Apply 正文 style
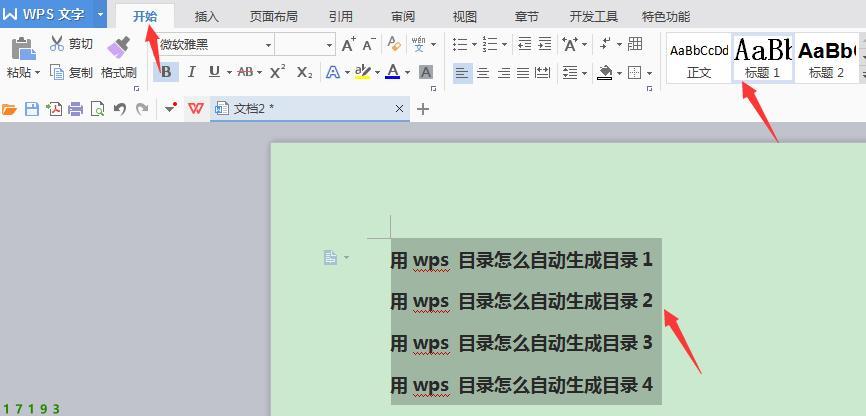The width and height of the screenshot is (866, 416). [699, 59]
